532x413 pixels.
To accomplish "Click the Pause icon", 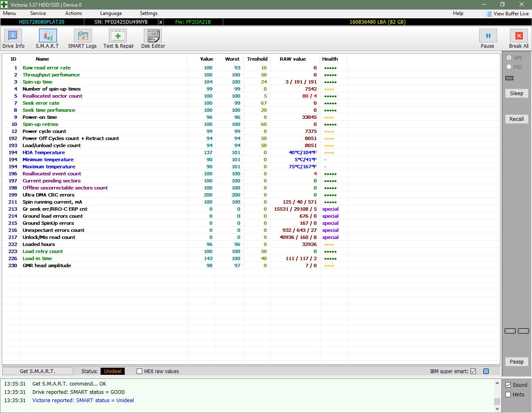I will [x=488, y=36].
